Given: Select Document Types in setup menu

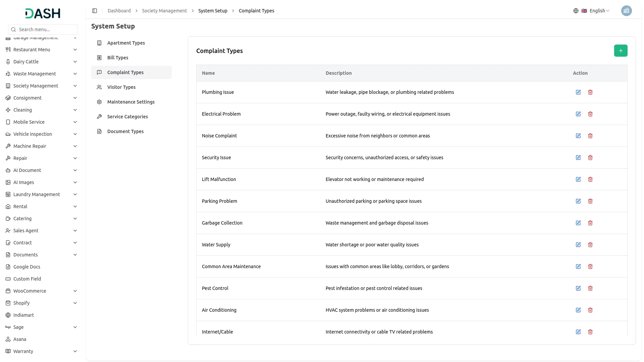Looking at the screenshot, I should point(125,131).
